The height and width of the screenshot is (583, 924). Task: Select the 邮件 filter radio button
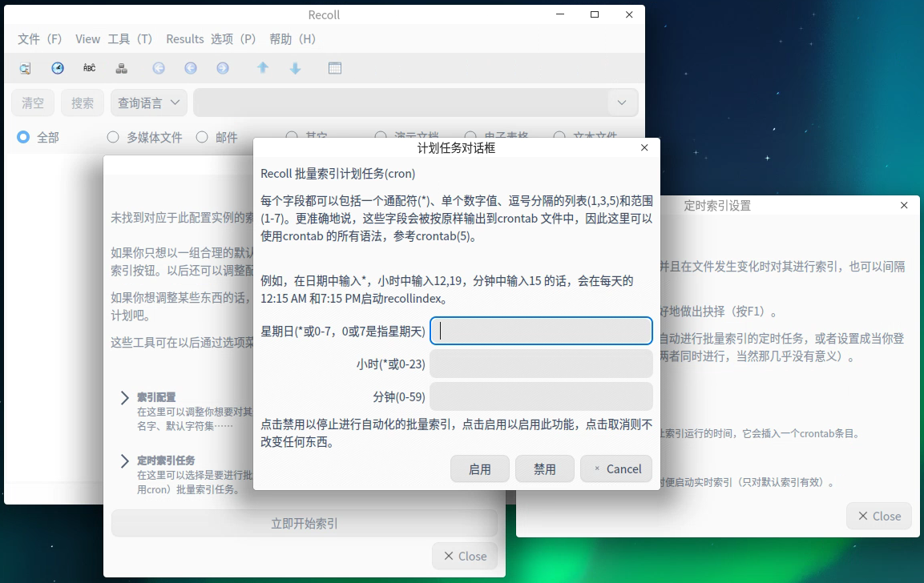tap(202, 137)
